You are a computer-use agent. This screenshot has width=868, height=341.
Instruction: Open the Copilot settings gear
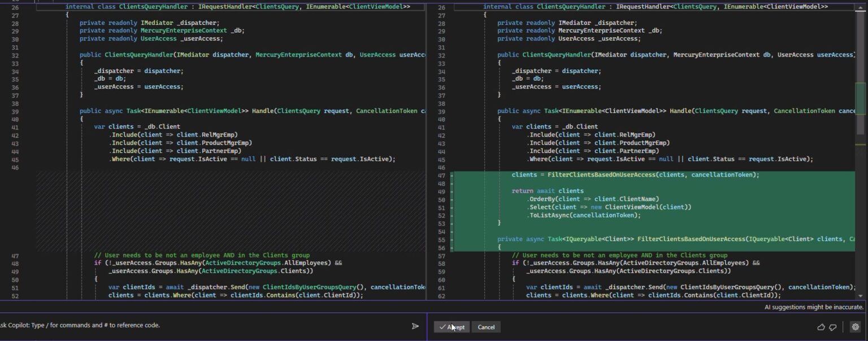coord(855,327)
